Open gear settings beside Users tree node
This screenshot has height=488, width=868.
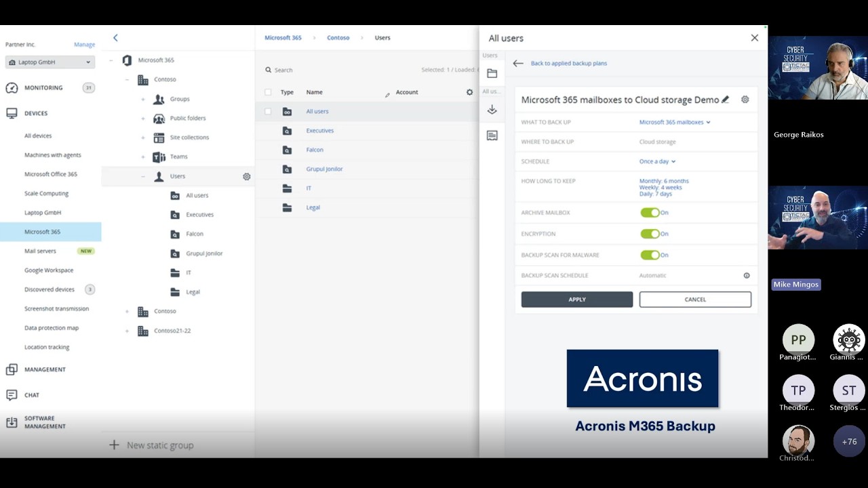point(247,176)
